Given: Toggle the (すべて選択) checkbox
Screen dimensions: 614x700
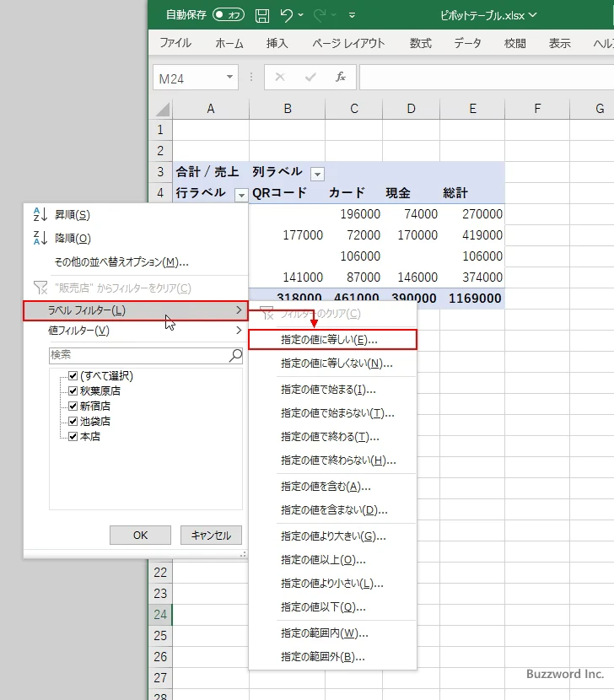Looking at the screenshot, I should pos(73,375).
